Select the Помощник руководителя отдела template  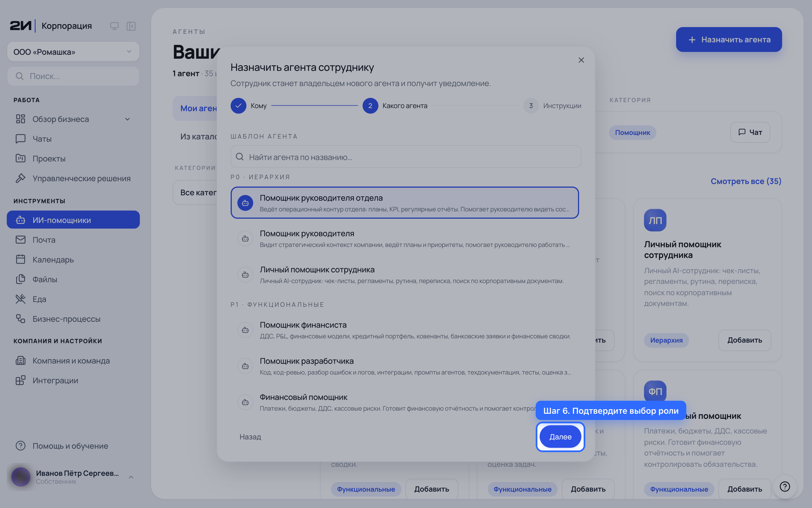(x=405, y=203)
